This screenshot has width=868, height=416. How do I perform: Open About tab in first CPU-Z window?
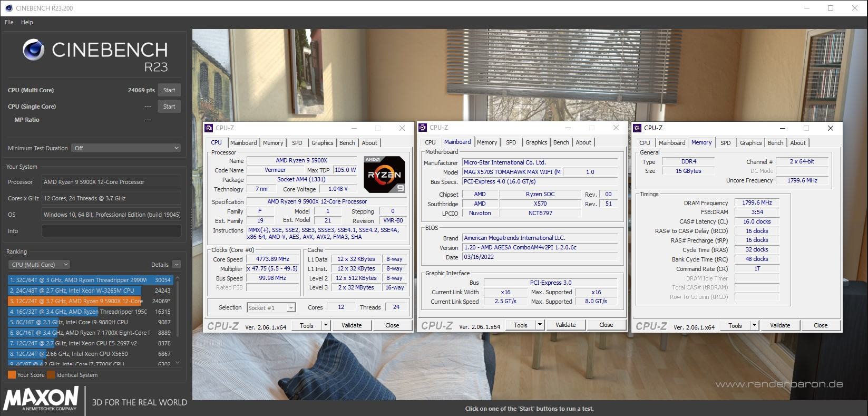tap(369, 143)
